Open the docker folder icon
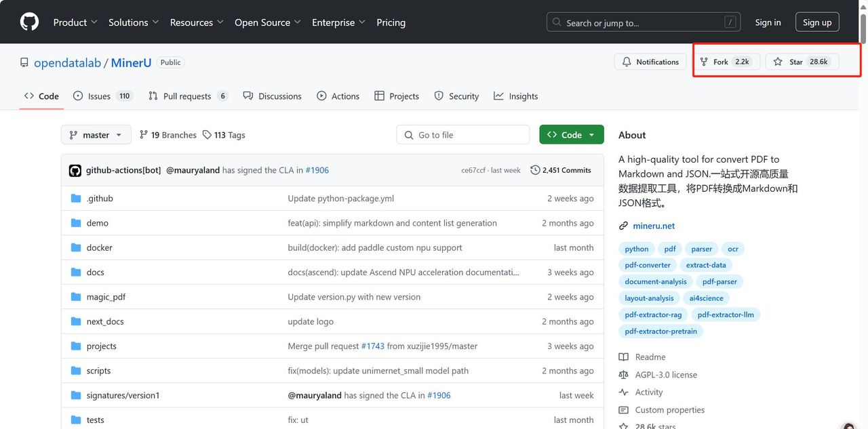Image resolution: width=868 pixels, height=429 pixels. (76, 247)
